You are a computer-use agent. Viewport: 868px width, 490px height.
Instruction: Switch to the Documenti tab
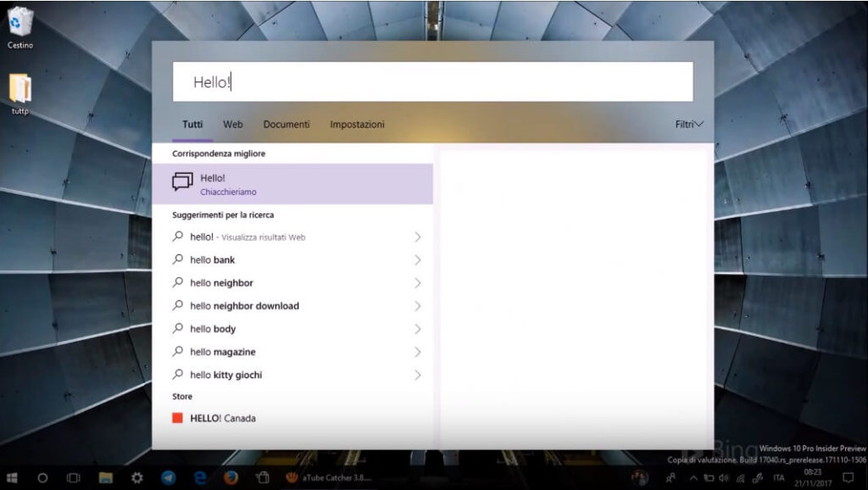tap(287, 124)
